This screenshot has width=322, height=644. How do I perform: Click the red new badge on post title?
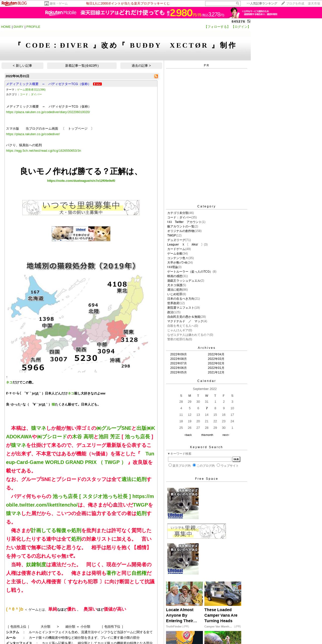coord(97,84)
